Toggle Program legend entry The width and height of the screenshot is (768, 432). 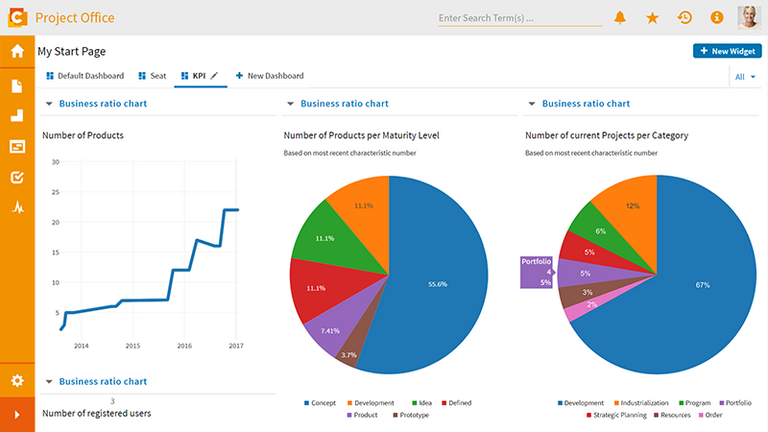pos(695,403)
